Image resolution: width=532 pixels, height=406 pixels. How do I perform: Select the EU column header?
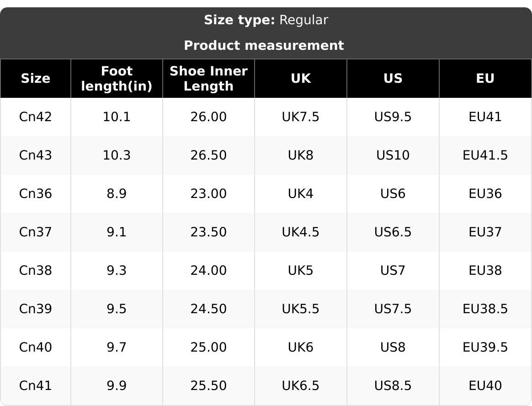485,79
